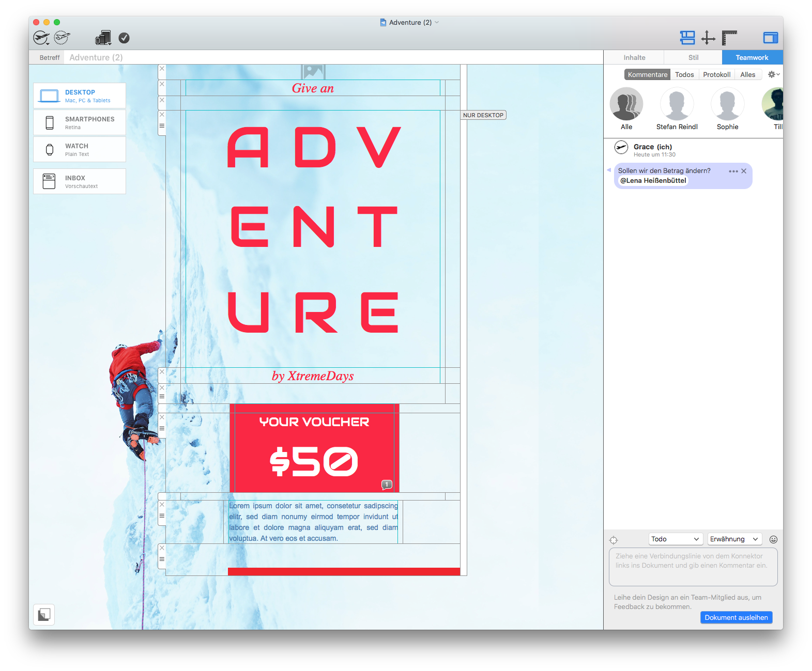Open the Lorem ipsum block handle menu
The height and width of the screenshot is (671, 812).
(x=162, y=516)
